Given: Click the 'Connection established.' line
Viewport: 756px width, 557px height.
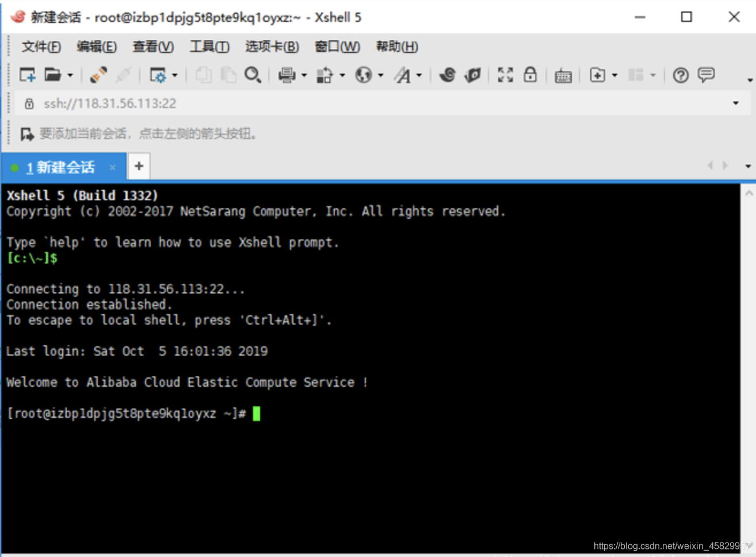Looking at the screenshot, I should (x=89, y=305).
